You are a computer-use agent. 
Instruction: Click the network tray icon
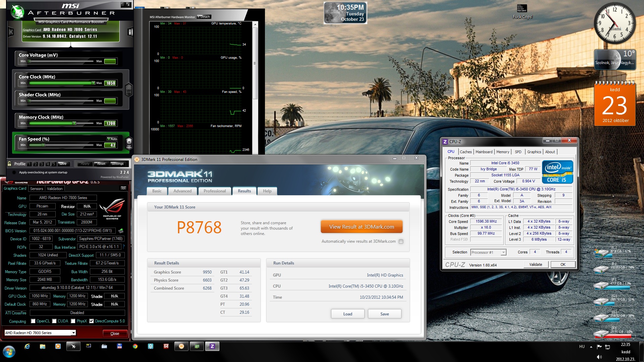[607, 347]
